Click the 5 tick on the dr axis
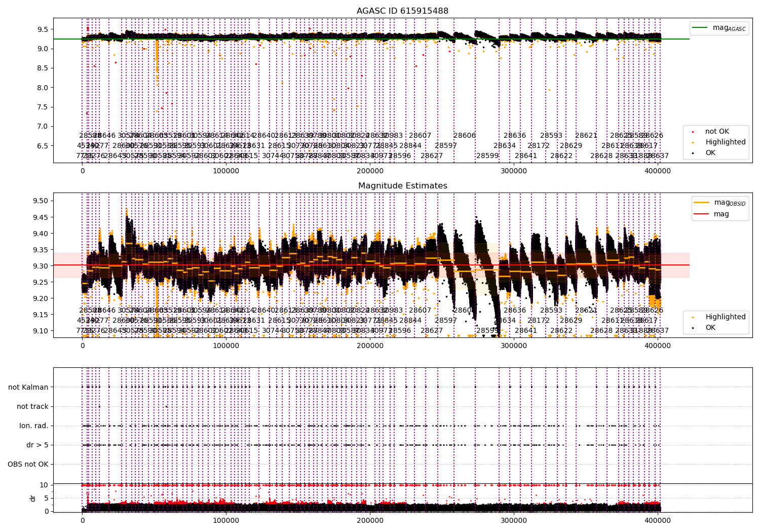Screen dimensions: 760x532 pos(46,499)
